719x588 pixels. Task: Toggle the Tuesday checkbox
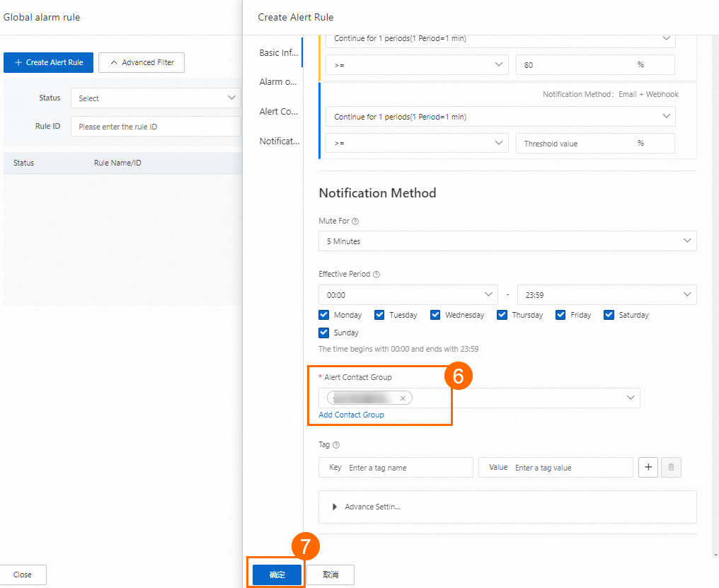click(379, 315)
